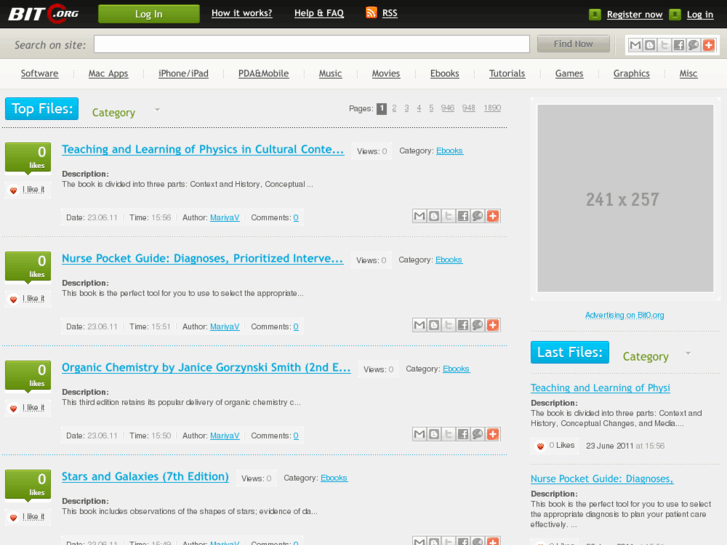The image size is (727, 545).
Task: Open the Movies category
Action: [x=386, y=73]
